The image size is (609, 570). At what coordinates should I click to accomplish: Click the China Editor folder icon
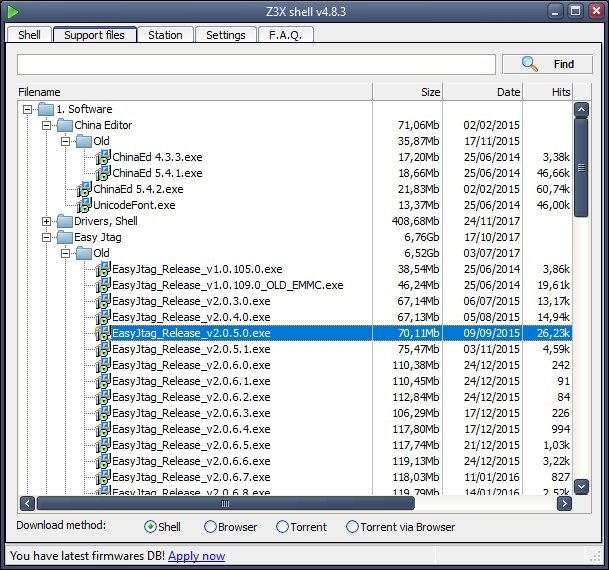point(65,125)
